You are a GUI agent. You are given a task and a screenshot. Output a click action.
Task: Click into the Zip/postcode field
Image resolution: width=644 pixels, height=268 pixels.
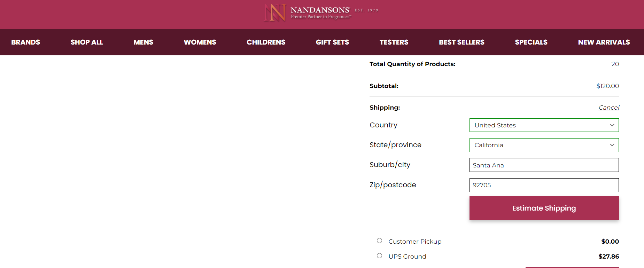(x=544, y=185)
